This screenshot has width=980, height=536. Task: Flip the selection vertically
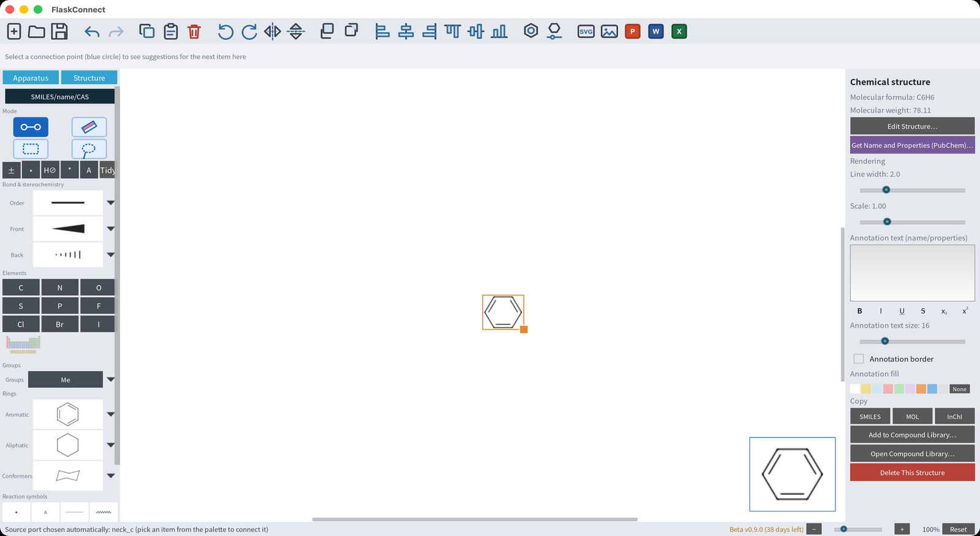click(296, 31)
